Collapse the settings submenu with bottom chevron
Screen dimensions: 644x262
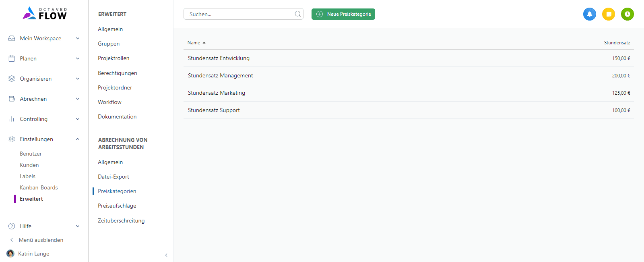pos(166,255)
